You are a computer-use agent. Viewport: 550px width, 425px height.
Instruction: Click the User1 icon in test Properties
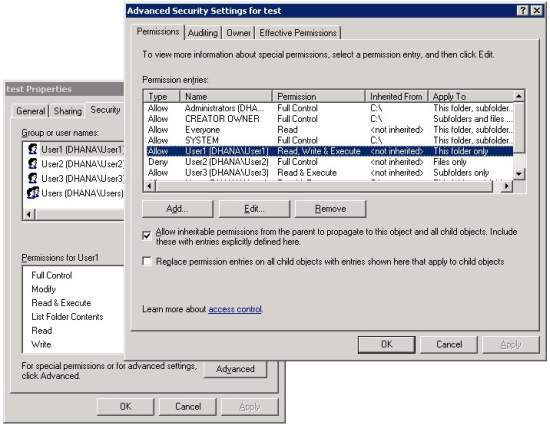click(33, 150)
